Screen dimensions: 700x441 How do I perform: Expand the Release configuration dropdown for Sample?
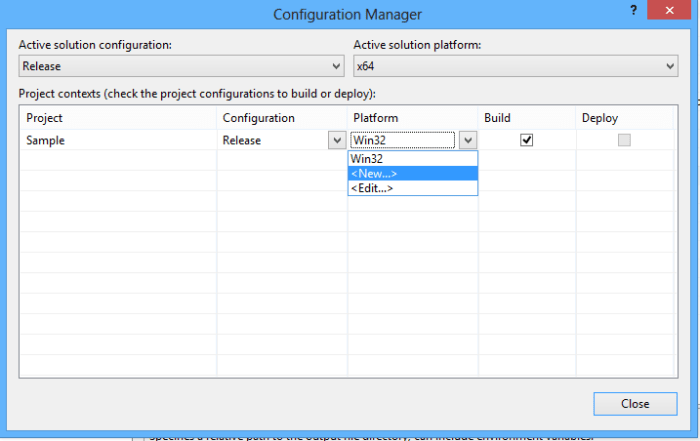coord(336,141)
